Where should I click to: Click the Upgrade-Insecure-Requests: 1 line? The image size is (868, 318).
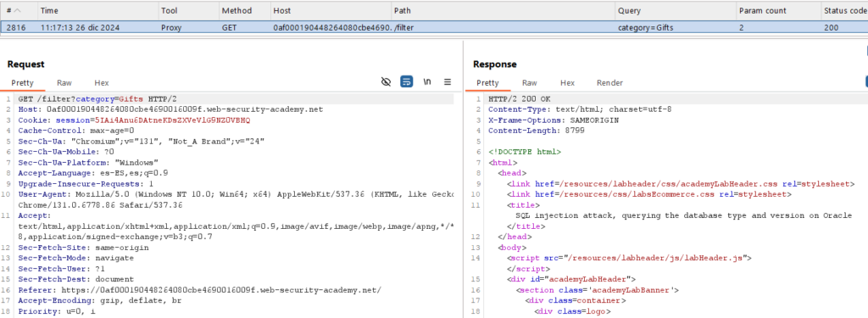86,183
